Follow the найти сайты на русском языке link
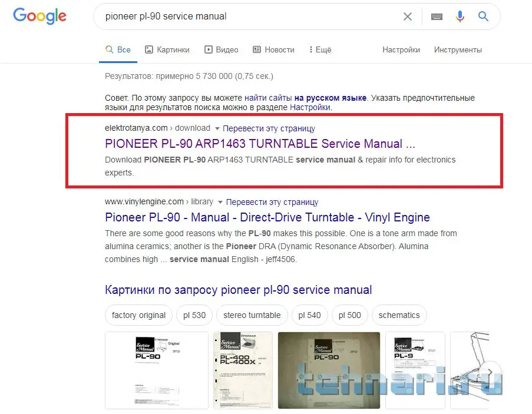 point(305,98)
